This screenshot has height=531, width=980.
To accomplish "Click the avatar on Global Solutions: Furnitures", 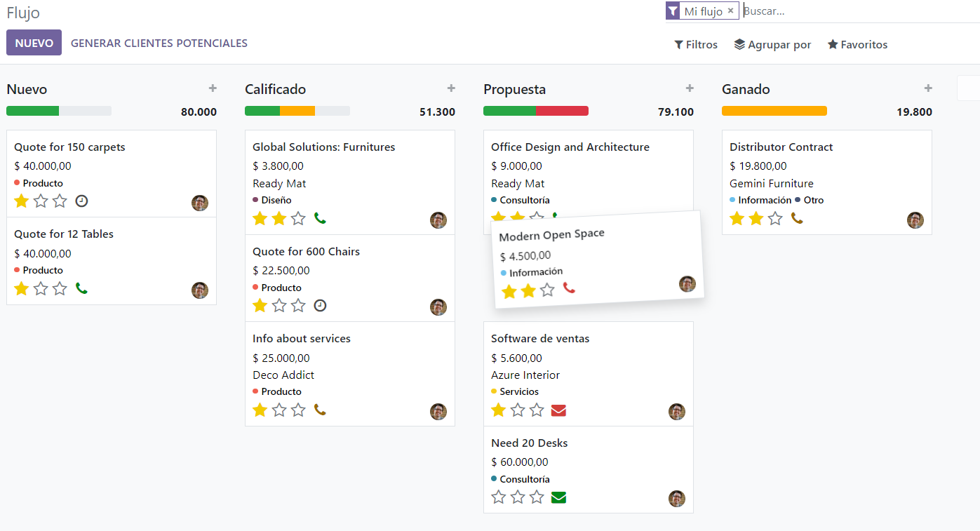I will click(x=438, y=220).
